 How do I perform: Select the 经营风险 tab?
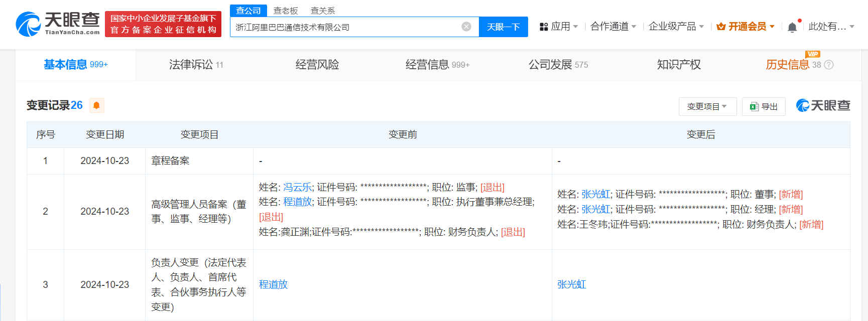(x=317, y=65)
